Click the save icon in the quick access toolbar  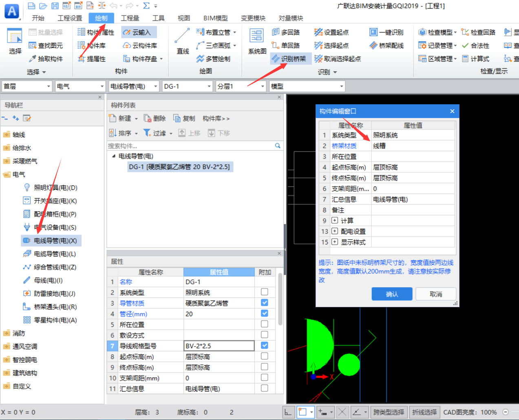point(55,6)
